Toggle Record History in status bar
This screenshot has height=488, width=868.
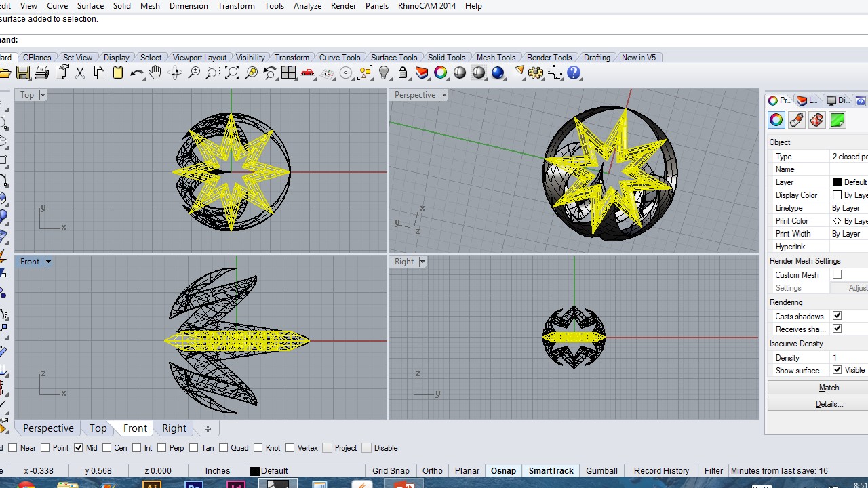tap(661, 471)
